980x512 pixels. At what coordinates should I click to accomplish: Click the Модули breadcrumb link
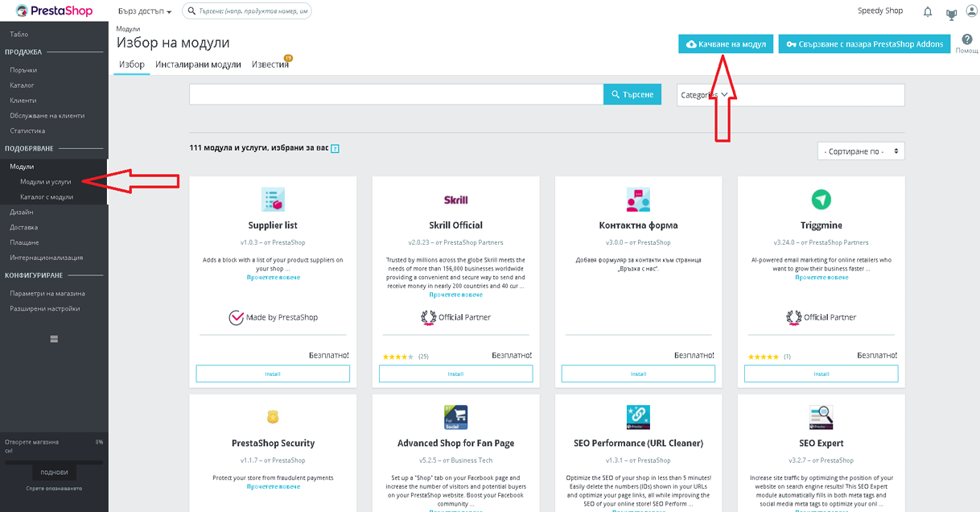pos(128,29)
